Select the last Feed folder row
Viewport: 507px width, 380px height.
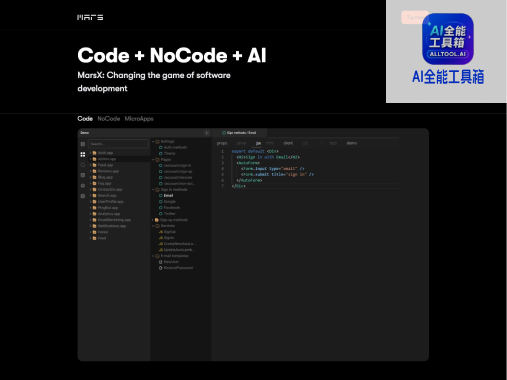(119, 238)
